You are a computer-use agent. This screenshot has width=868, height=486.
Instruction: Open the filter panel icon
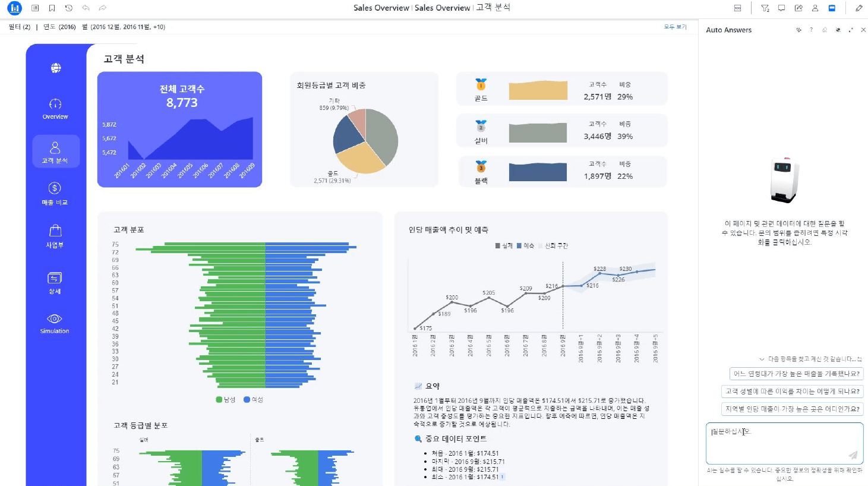(x=765, y=8)
